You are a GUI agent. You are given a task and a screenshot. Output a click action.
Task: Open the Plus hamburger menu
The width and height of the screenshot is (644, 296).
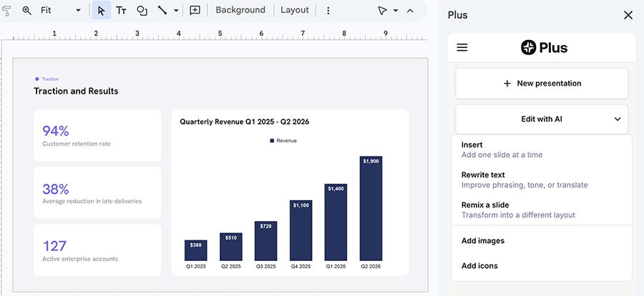pyautogui.click(x=462, y=48)
